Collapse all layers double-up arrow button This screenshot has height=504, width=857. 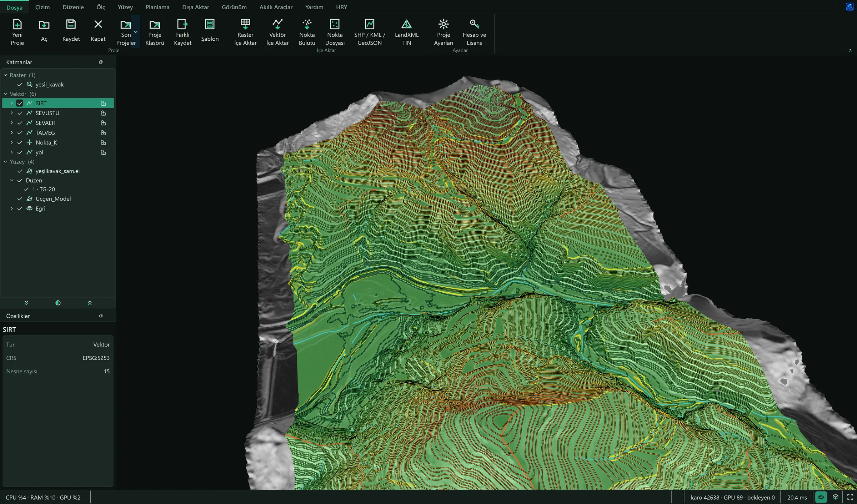90,303
